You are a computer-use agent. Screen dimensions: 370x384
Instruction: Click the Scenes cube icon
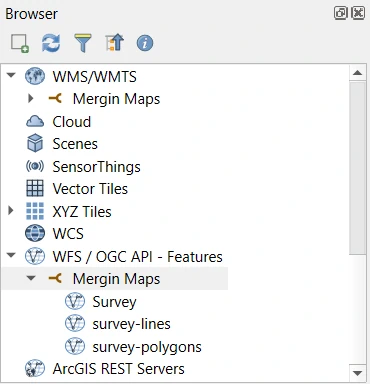35,143
